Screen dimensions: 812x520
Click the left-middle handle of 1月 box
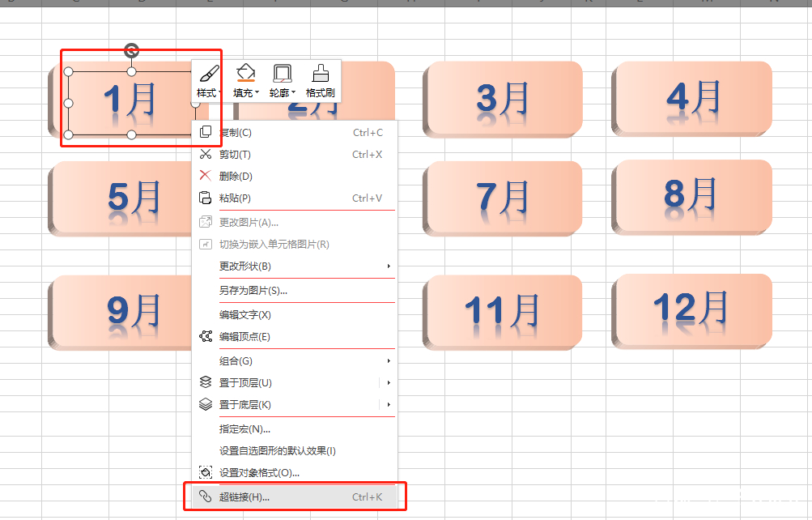click(x=68, y=103)
